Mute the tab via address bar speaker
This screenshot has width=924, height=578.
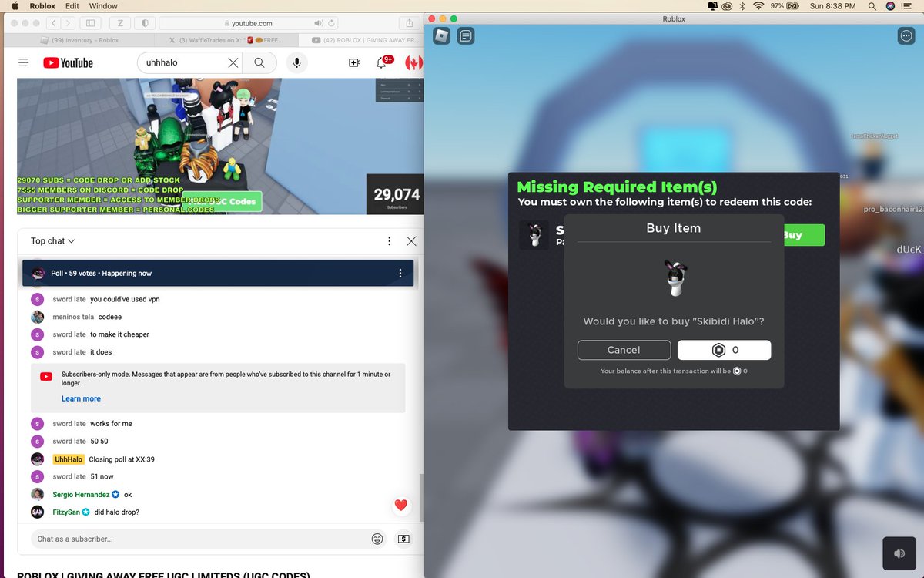[x=319, y=24]
